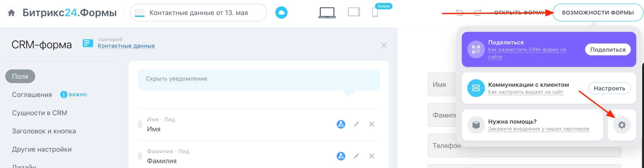Click the Контактные данные scenario link
Viewport: 644px width, 168px height.
tap(126, 46)
